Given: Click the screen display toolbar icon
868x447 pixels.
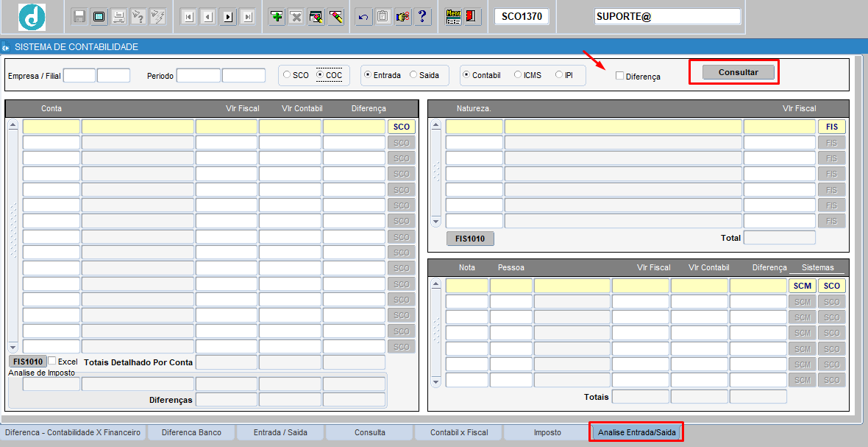Looking at the screenshot, I should coord(99,17).
